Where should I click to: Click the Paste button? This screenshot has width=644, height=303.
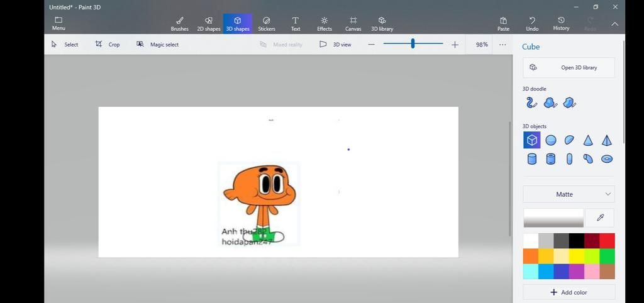coord(503,24)
